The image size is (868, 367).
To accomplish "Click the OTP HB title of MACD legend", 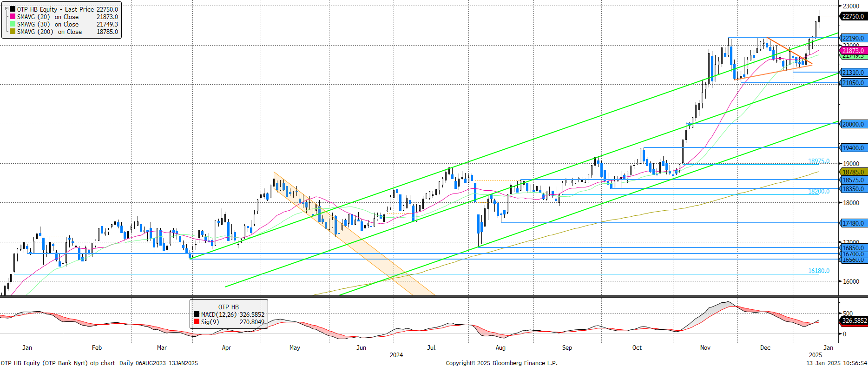I will point(229,307).
